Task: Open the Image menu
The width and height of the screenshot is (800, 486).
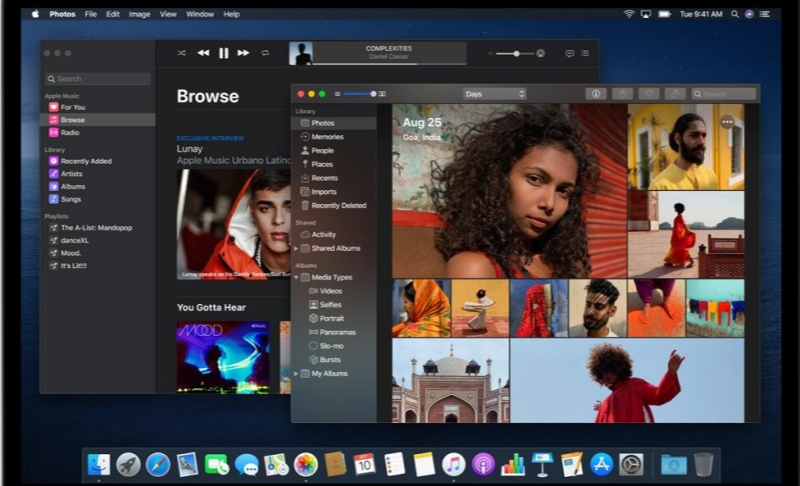Action: [x=139, y=14]
